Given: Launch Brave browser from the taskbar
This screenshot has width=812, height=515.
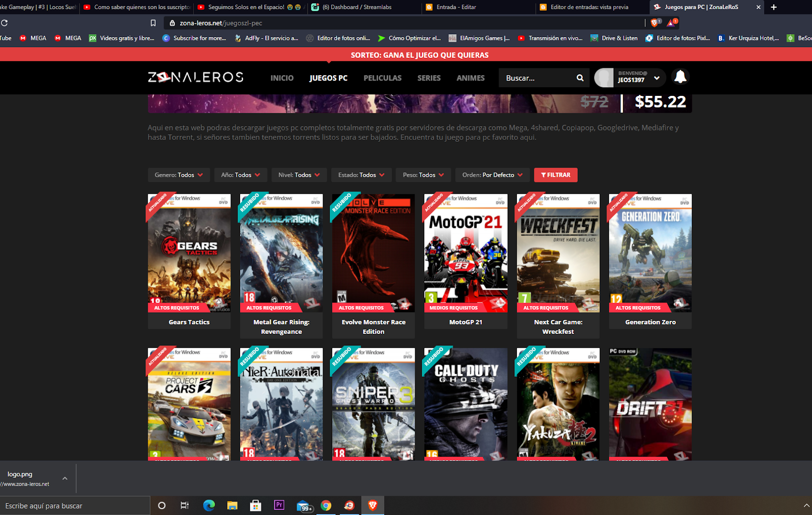Looking at the screenshot, I should (x=373, y=505).
